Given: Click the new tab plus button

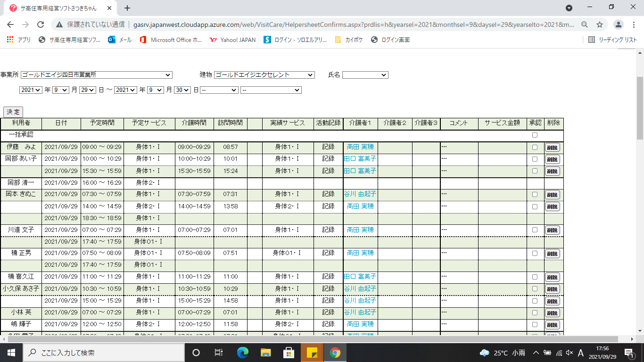Looking at the screenshot, I should pos(127,8).
